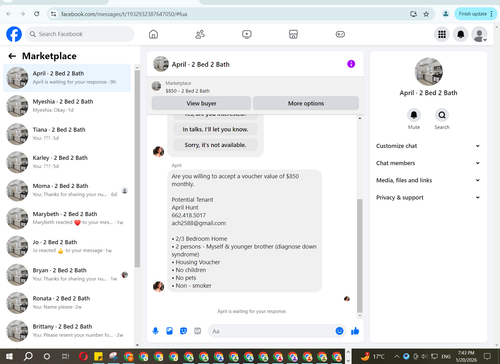Open the Facebook logo home link
Viewport: 500px width, 364px height.
tap(14, 34)
